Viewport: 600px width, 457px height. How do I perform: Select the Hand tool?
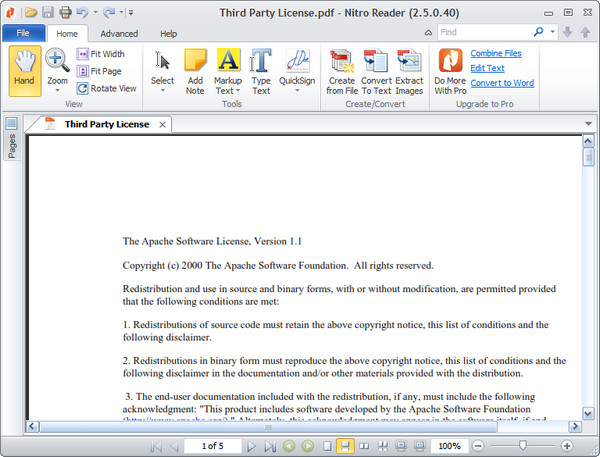point(25,70)
